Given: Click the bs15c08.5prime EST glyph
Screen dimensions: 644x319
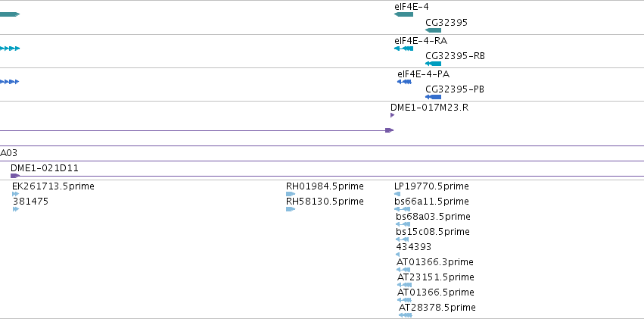Looking at the screenshot, I should pos(403,239).
